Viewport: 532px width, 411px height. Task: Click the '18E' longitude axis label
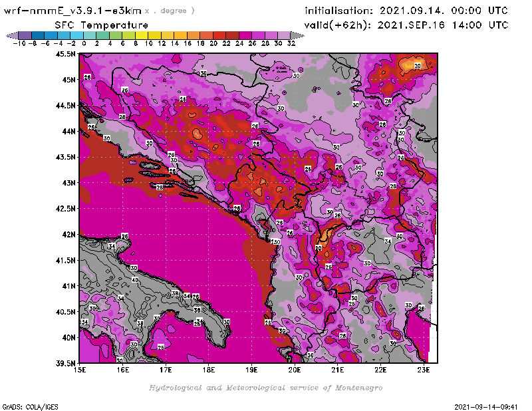click(x=209, y=370)
